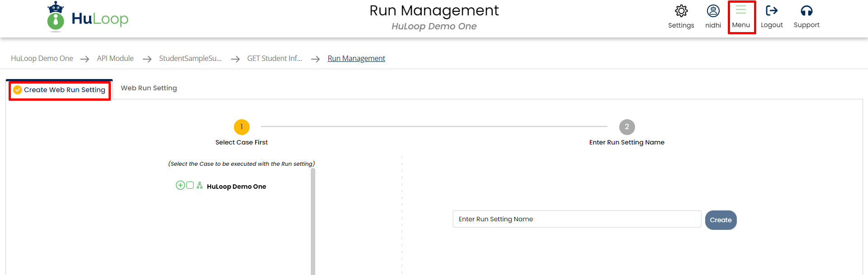
Task: Switch to the Web Run Setting tab
Action: [x=149, y=88]
